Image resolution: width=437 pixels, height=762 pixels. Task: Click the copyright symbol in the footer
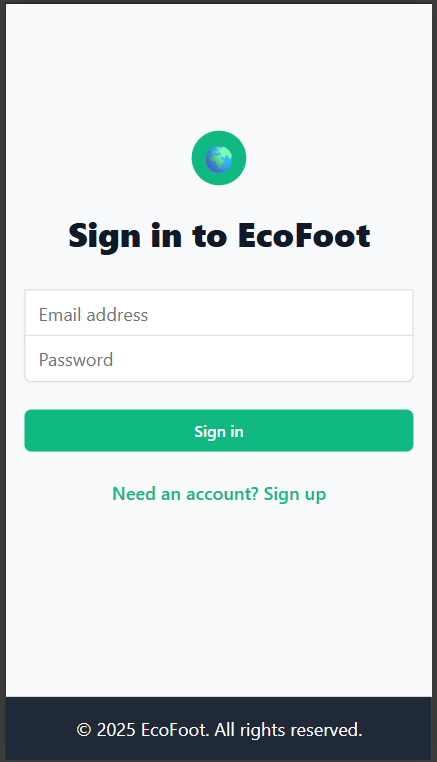click(x=84, y=730)
